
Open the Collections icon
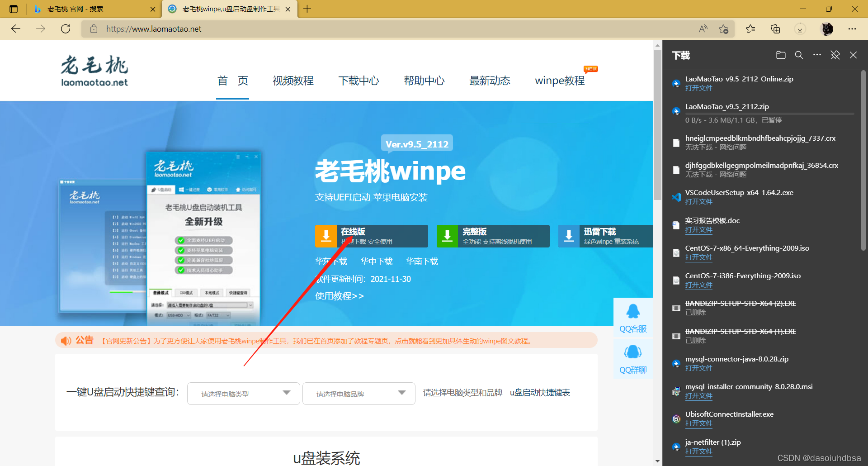[775, 29]
